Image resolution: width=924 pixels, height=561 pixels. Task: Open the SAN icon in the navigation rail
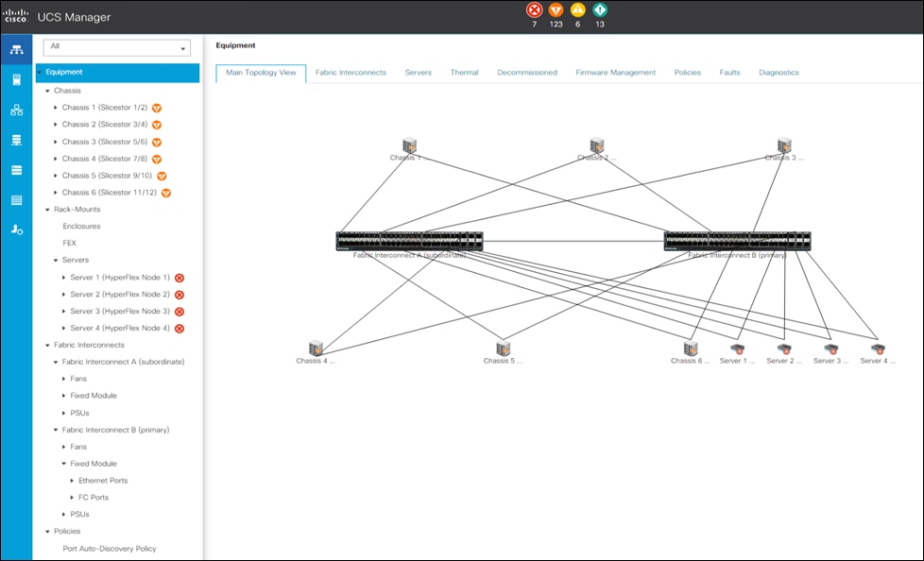pyautogui.click(x=16, y=140)
